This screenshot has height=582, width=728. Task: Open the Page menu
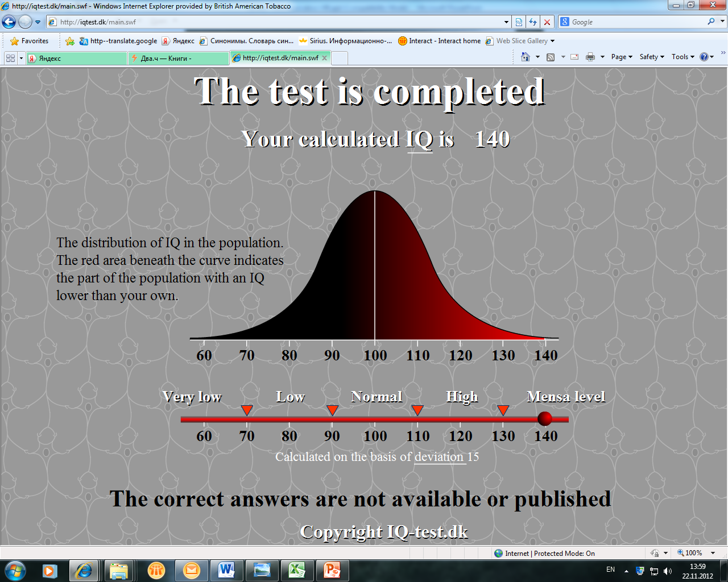coord(622,57)
